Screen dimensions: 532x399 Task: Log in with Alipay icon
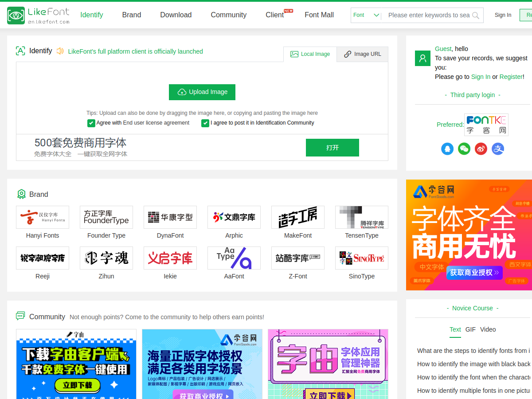point(498,149)
